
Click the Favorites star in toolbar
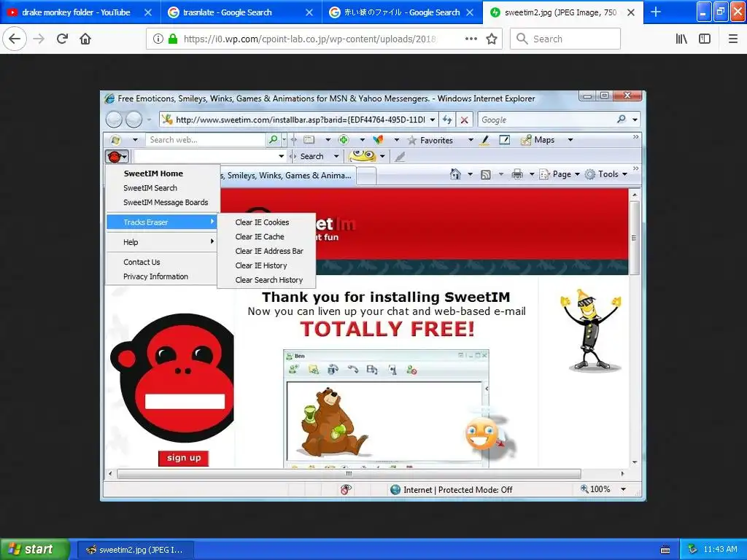[412, 140]
